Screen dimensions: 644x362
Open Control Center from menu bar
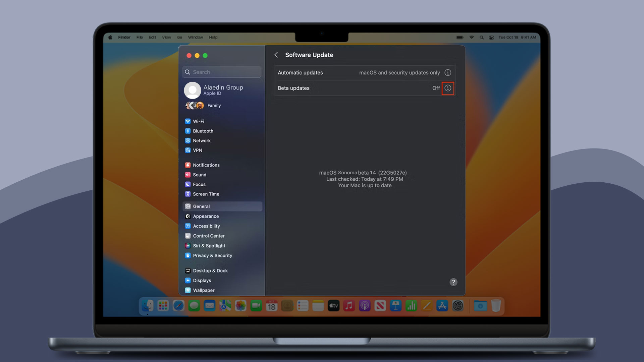coord(491,38)
